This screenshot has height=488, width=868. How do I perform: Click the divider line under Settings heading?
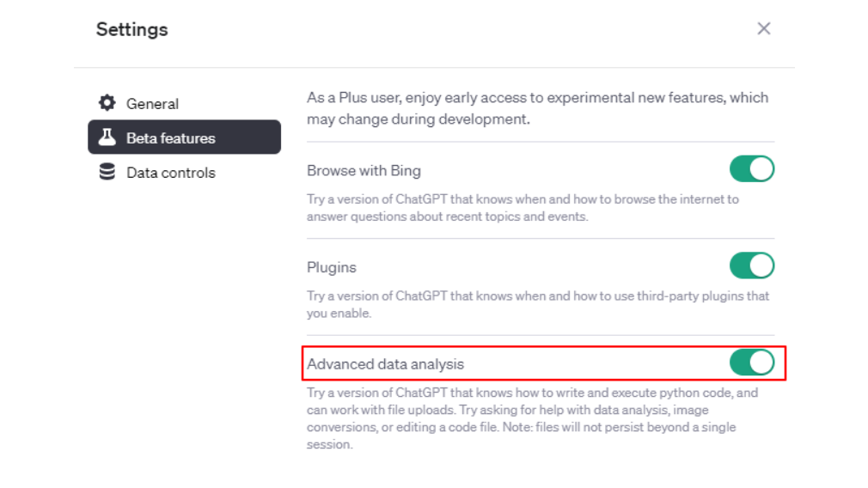click(x=434, y=68)
